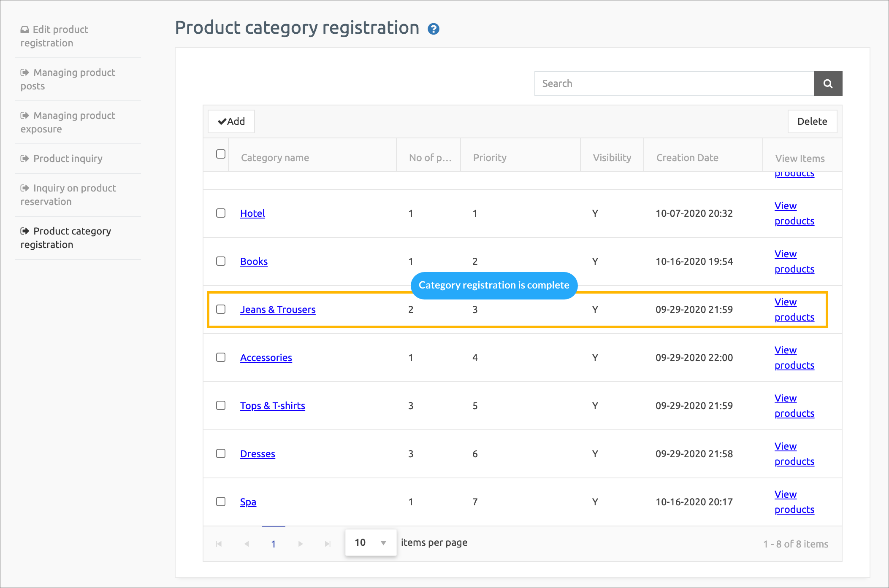Check the select-all header checkbox
Screen dimensions: 889x588
coord(221,154)
